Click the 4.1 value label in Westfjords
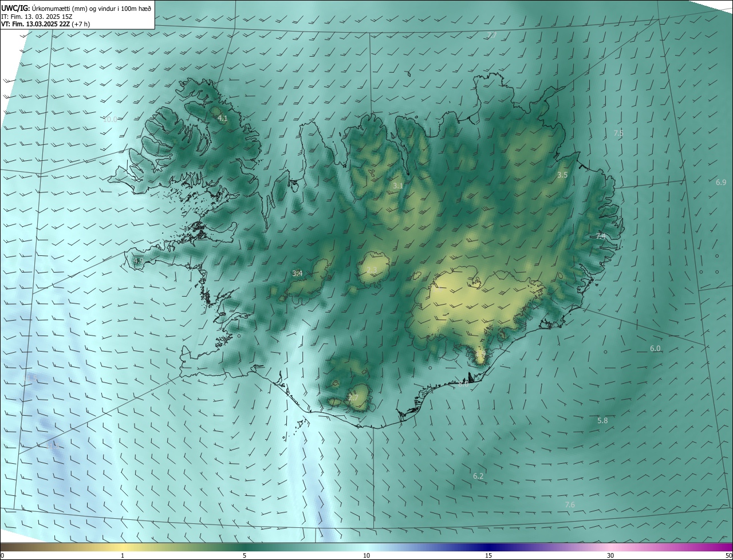 pos(223,119)
